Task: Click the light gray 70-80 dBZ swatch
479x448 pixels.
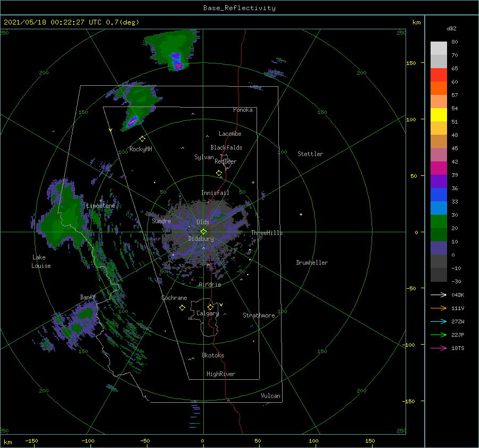Action: coord(439,48)
